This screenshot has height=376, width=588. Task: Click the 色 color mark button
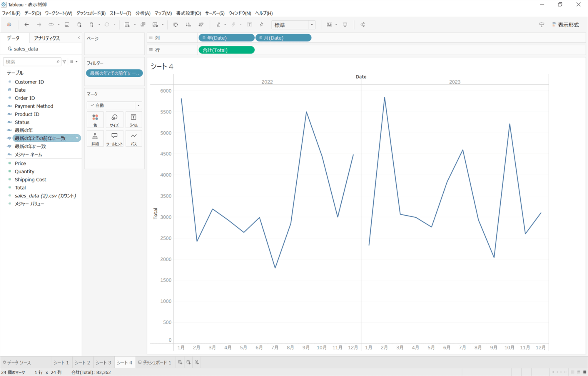coord(95,120)
